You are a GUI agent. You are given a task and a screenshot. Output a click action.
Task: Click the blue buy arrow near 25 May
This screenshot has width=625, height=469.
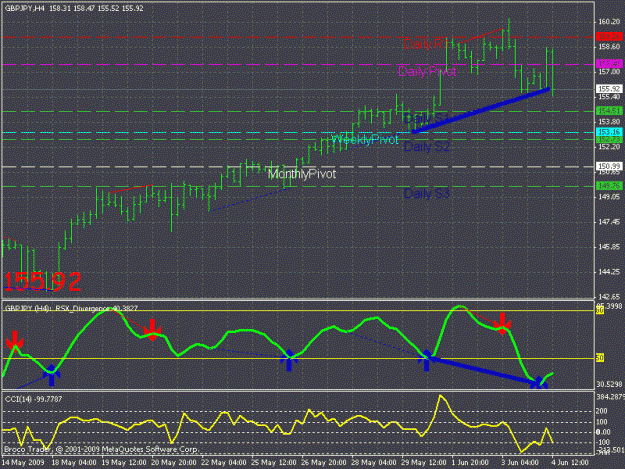[289, 360]
